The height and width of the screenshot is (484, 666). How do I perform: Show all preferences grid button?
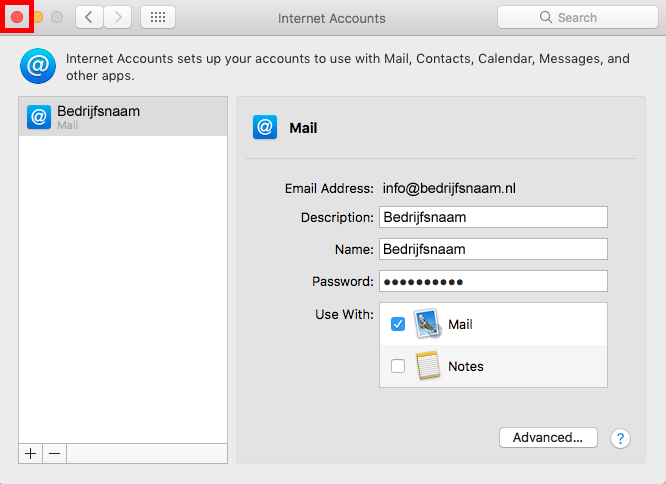[158, 17]
